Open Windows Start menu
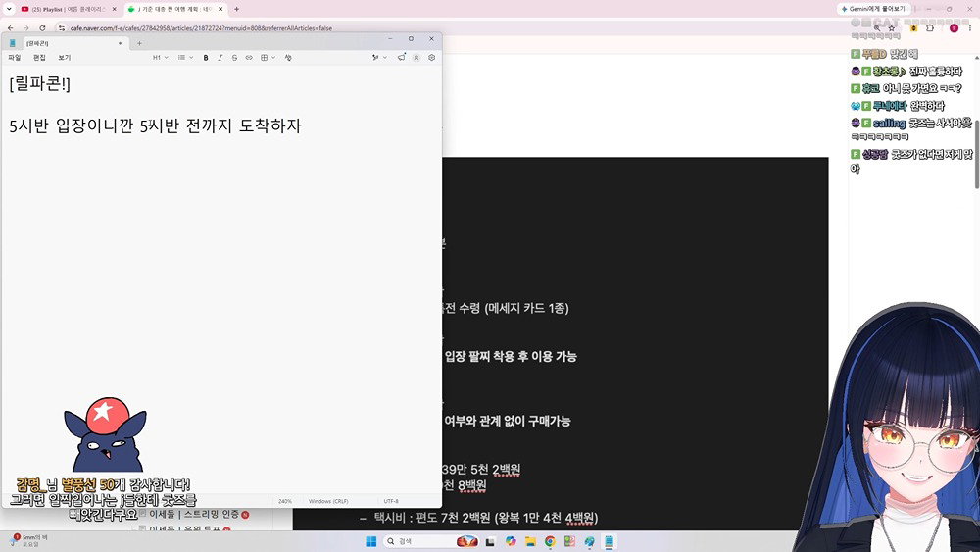 370,541
